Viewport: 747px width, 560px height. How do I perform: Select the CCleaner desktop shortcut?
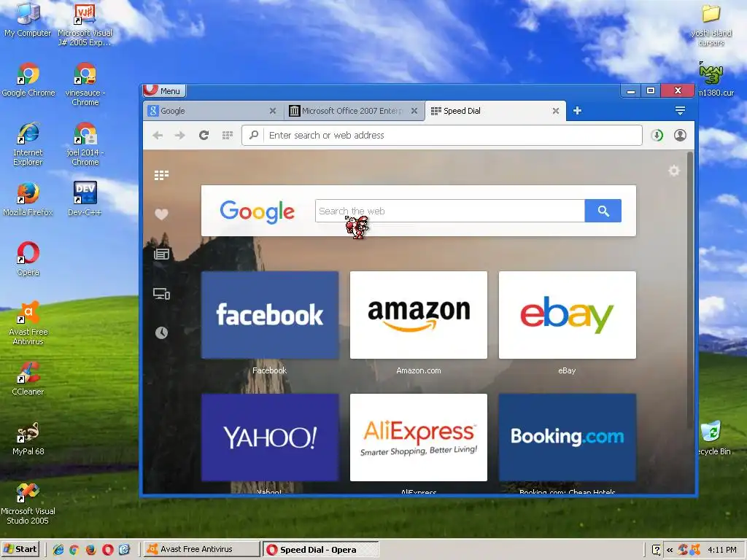point(28,378)
